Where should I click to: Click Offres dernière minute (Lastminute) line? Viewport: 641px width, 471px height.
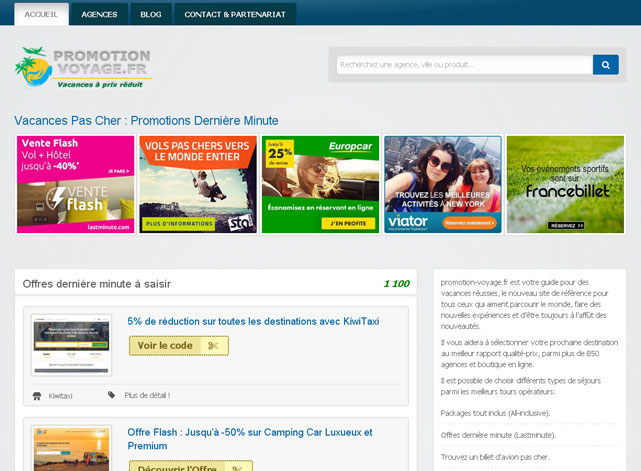(498, 435)
